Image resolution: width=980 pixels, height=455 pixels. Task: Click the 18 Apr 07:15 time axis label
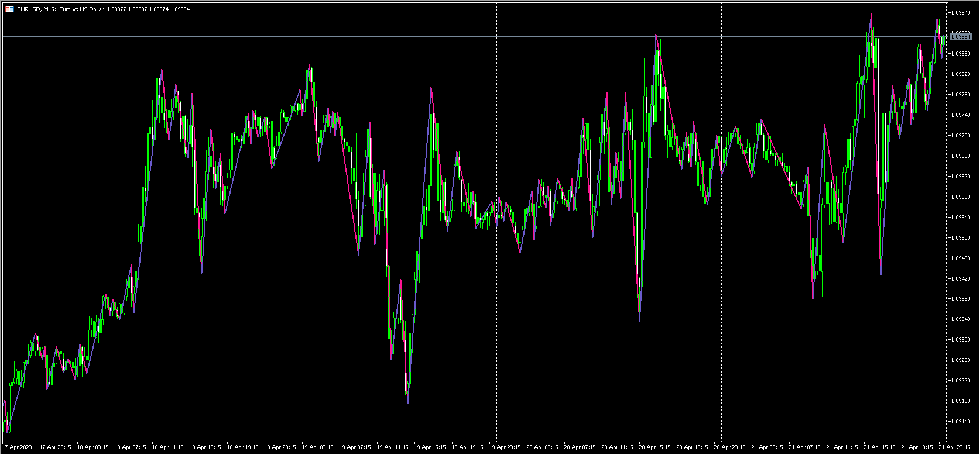pyautogui.click(x=131, y=447)
